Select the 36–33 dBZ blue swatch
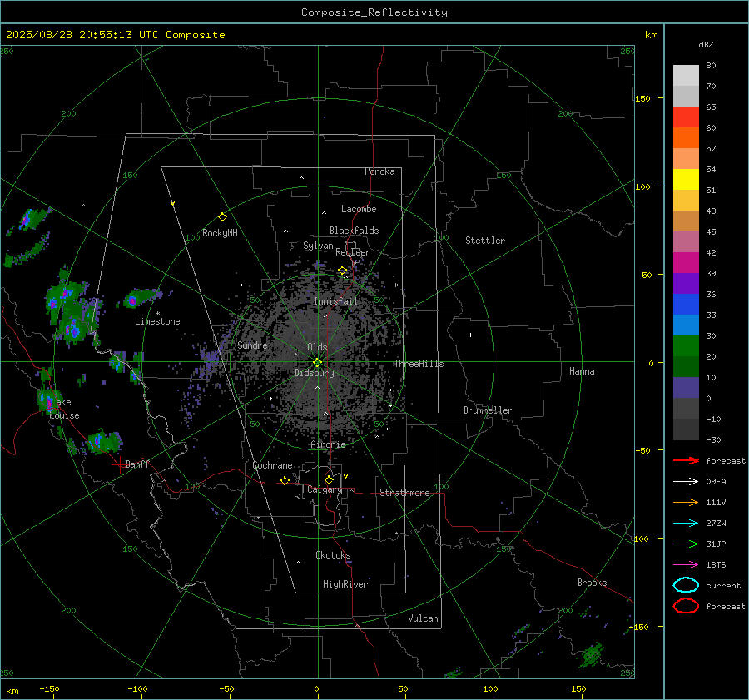The height and width of the screenshot is (700, 749). 686,304
